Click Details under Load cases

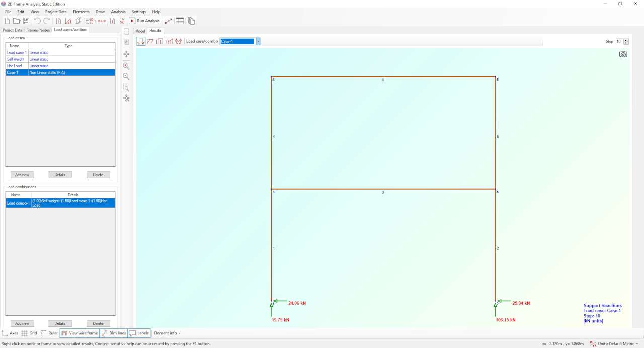coord(60,175)
